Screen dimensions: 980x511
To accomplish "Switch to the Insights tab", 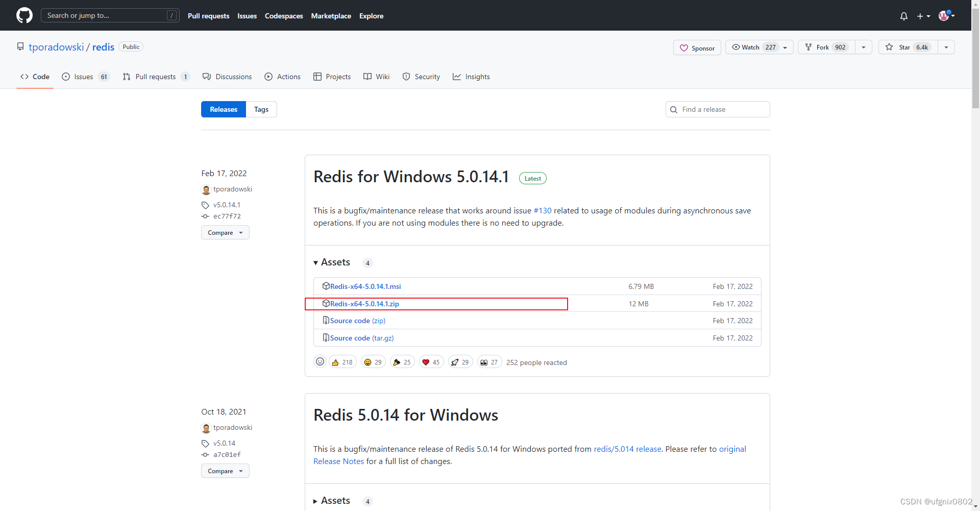I will [471, 77].
